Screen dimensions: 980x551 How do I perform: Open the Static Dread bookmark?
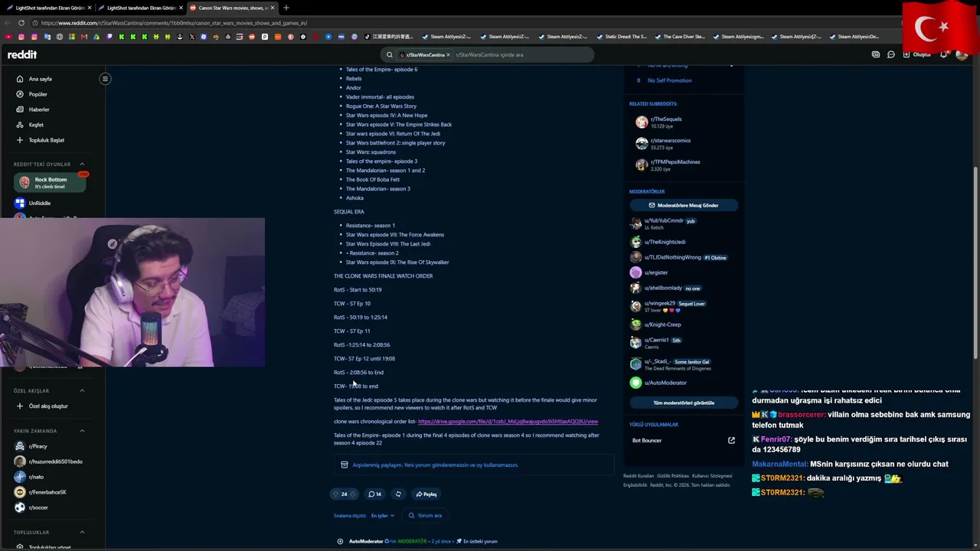pyautogui.click(x=621, y=37)
